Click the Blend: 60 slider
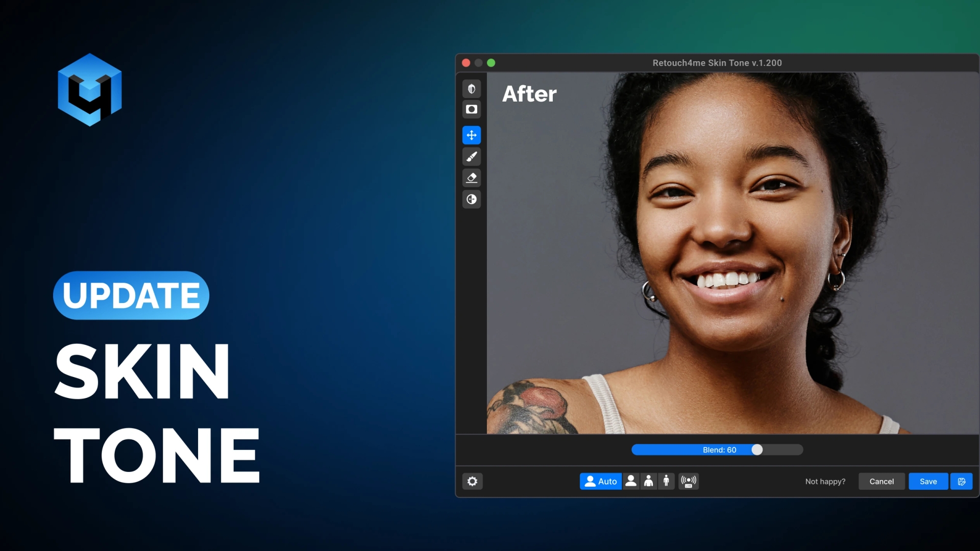This screenshot has width=980, height=551. (717, 449)
